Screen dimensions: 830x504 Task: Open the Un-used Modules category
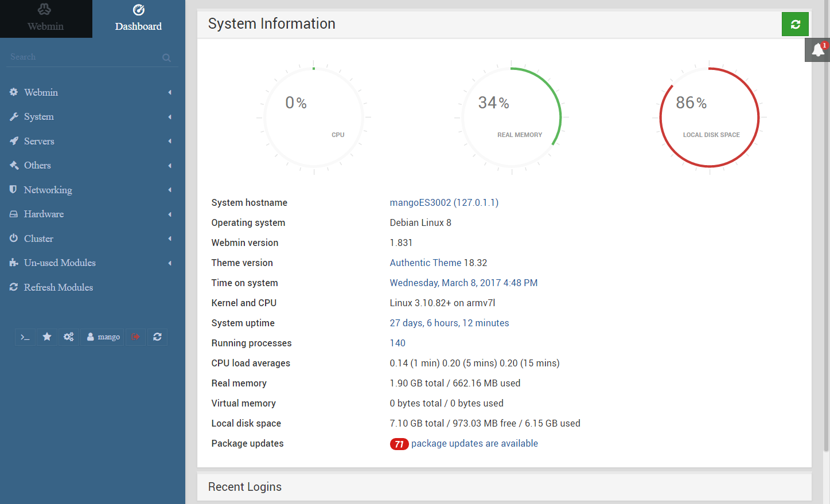click(92, 263)
